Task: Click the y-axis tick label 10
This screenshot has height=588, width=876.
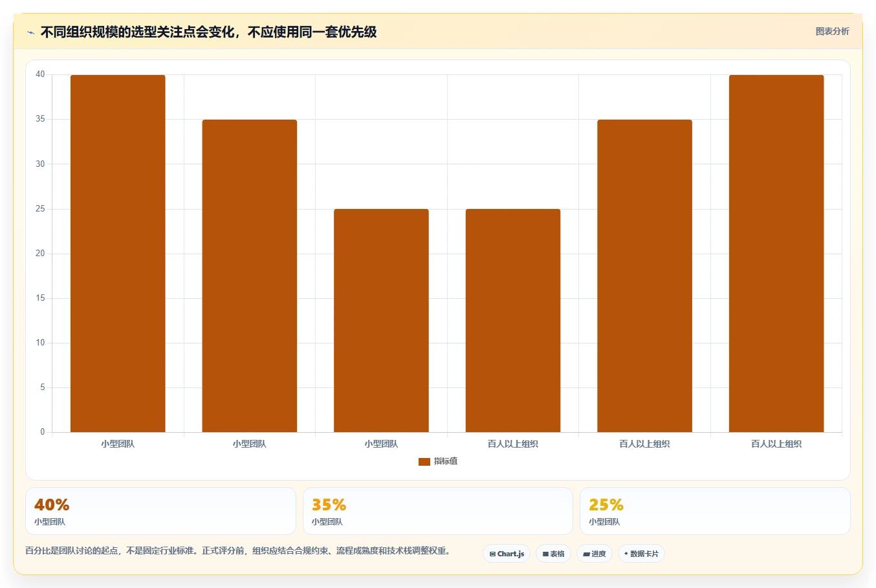Action: (x=40, y=343)
